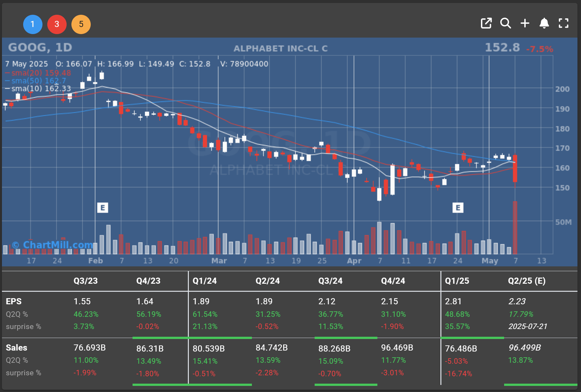Screen dimensions: 581x392
Task: Click the Q1/25 column header
Action: pyautogui.click(x=457, y=281)
